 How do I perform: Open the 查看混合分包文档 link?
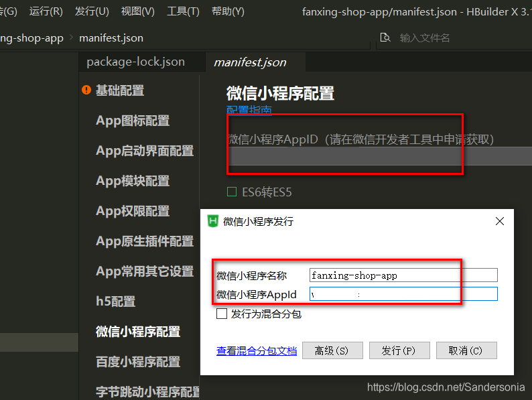pos(257,351)
